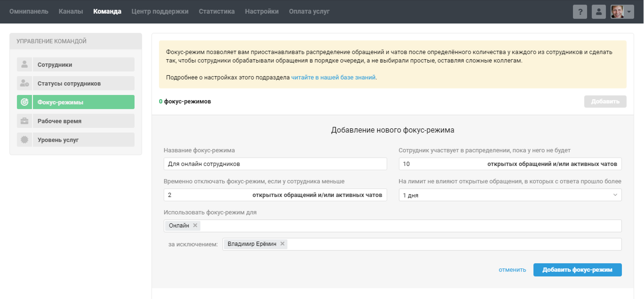644x299 pixels.
Task: Open читайте в нашей базе знаний link
Action: click(x=333, y=77)
